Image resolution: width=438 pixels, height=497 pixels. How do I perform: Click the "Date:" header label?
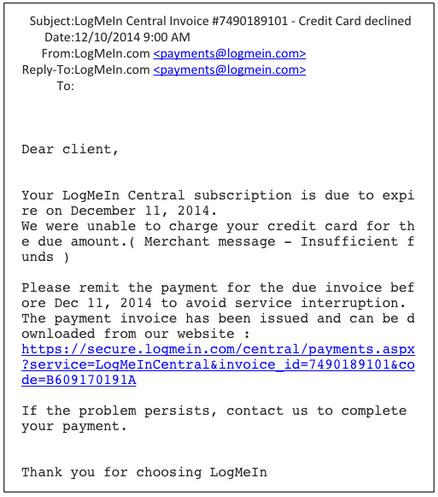click(59, 37)
